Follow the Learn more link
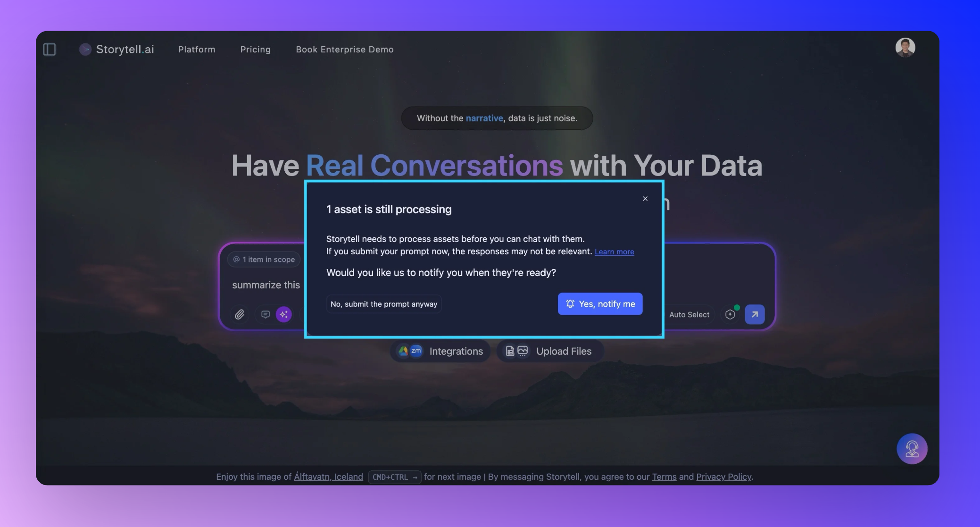 coord(614,252)
